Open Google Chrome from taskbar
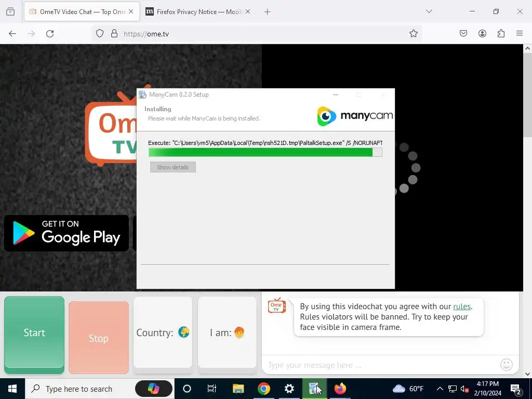Image resolution: width=532 pixels, height=399 pixels. (x=263, y=389)
